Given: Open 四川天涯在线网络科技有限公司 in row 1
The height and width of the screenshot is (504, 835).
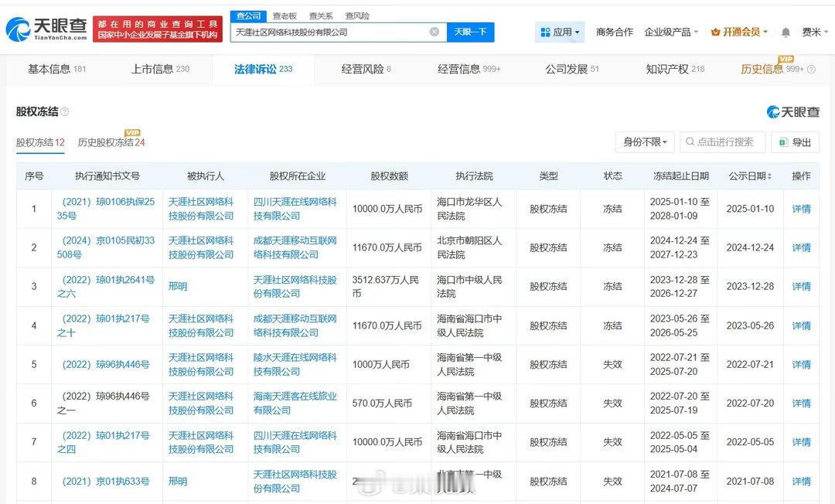Looking at the screenshot, I should click(x=295, y=209).
